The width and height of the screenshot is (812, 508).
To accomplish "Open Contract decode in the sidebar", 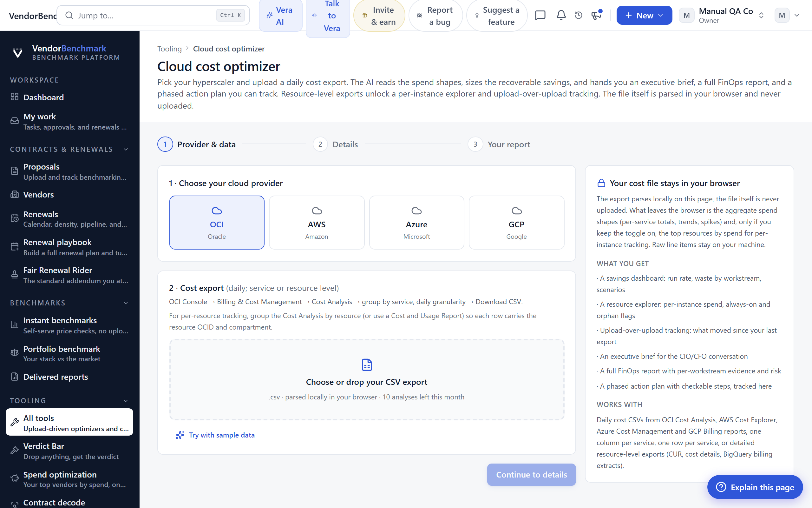I will tap(69, 503).
